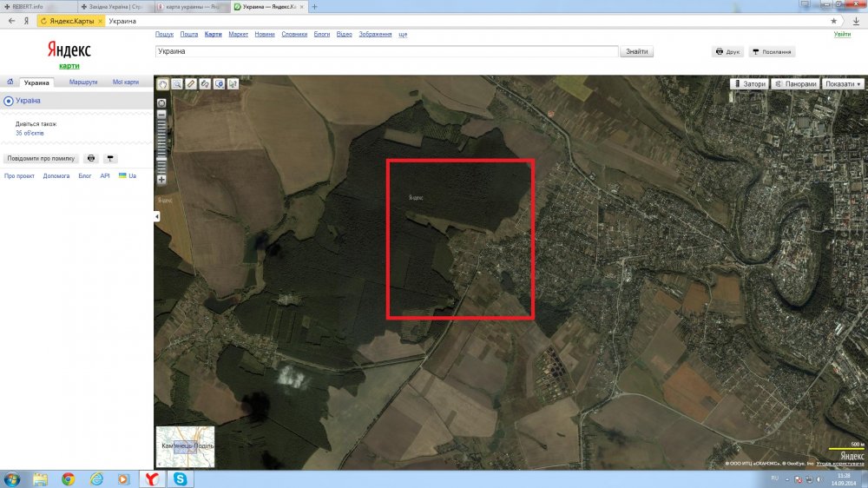
Task: Open Internet Explorer from the taskbar
Action: pos(96,479)
